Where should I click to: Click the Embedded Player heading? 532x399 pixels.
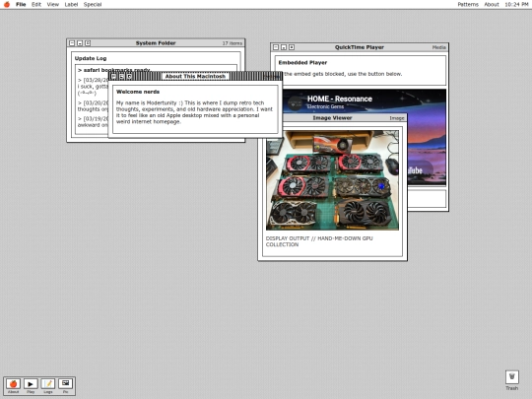point(302,62)
